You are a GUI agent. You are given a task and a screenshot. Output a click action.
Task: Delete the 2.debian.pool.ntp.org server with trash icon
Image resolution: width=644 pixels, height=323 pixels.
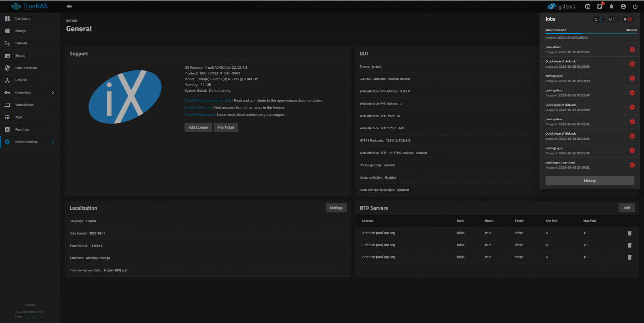(x=630, y=257)
